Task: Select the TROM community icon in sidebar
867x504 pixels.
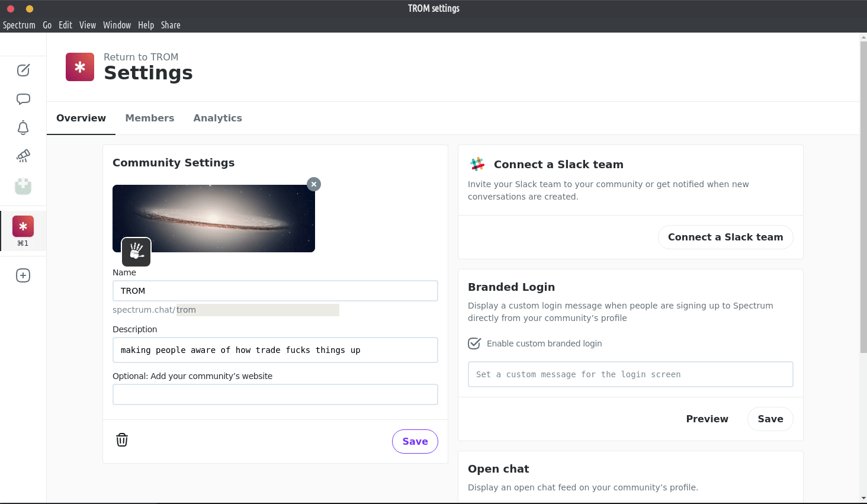Action: (x=23, y=227)
